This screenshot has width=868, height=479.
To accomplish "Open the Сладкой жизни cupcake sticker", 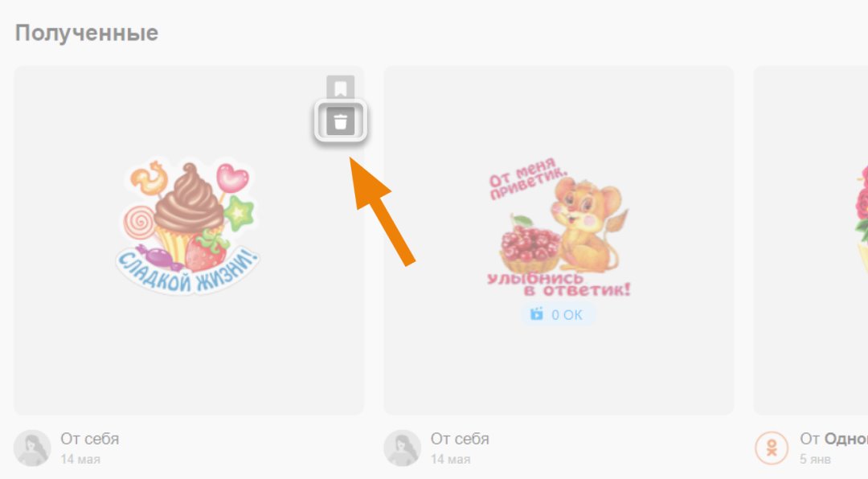I will coord(188,227).
